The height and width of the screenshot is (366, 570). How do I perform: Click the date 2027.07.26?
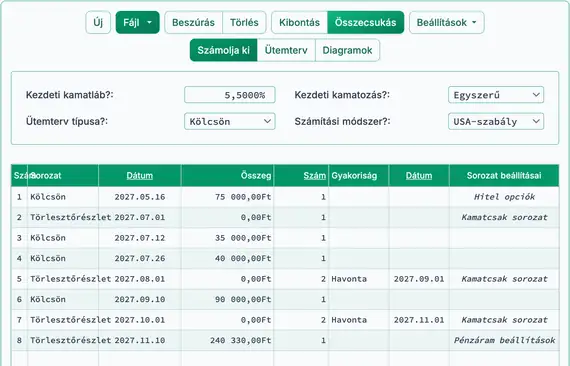[x=140, y=258]
